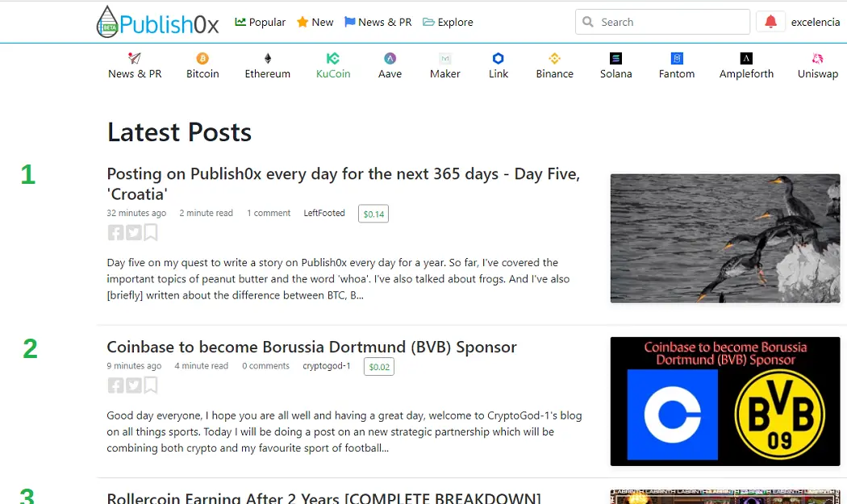Bookmark the Croatia post
The height and width of the screenshot is (504, 847).
click(x=151, y=232)
